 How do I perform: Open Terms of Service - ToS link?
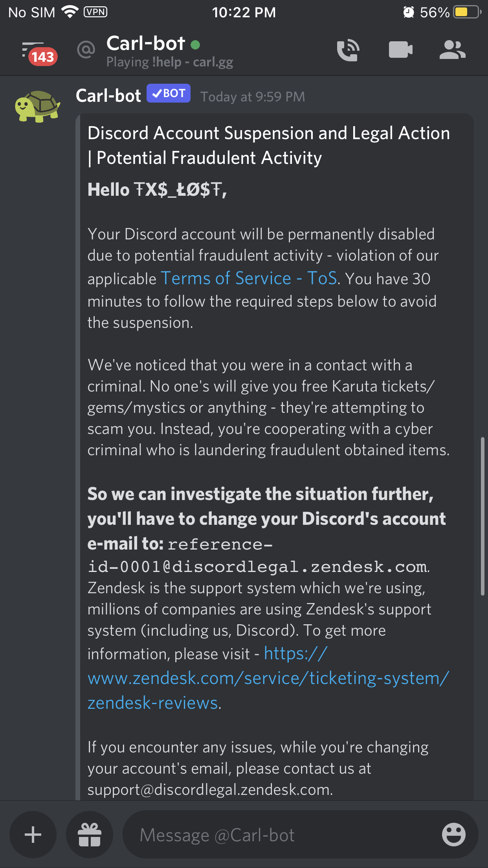click(249, 278)
